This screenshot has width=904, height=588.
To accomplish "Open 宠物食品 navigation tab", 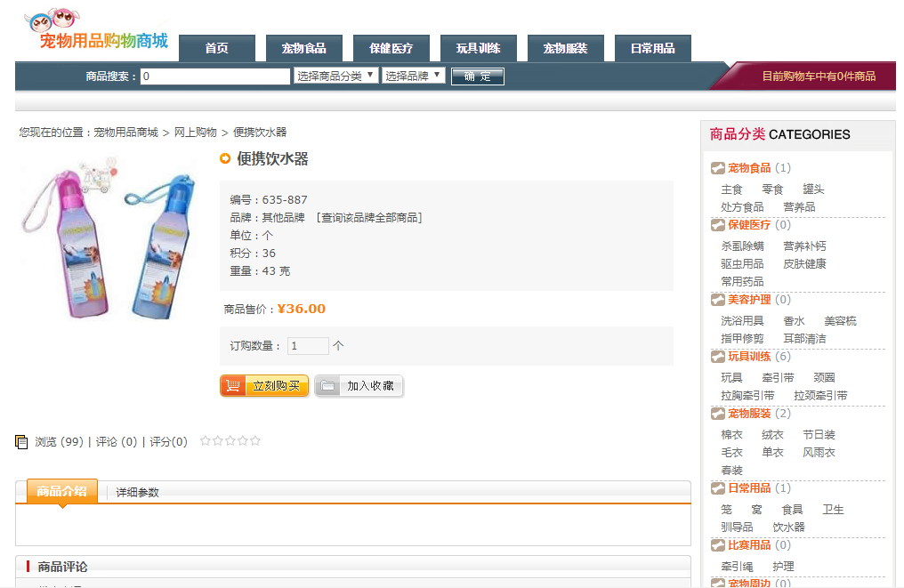I will [x=303, y=48].
